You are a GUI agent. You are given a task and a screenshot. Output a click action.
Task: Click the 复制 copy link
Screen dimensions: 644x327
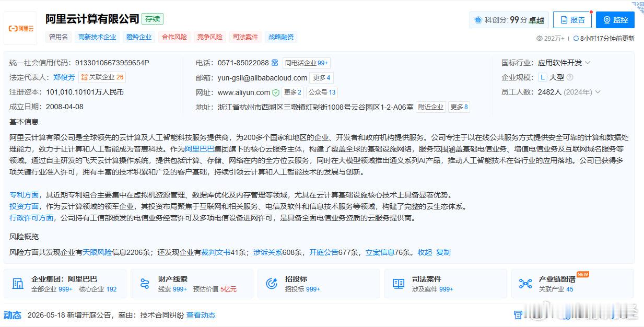click(x=443, y=252)
